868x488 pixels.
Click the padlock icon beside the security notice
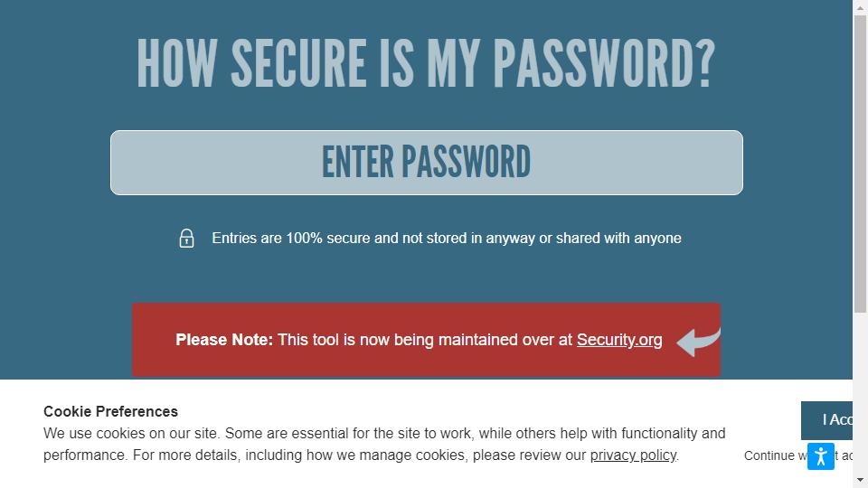pos(186,238)
